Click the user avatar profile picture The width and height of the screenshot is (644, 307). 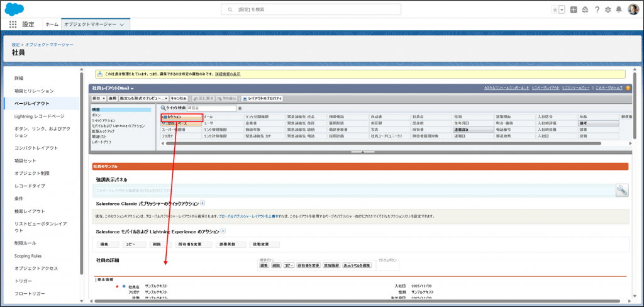pos(633,9)
